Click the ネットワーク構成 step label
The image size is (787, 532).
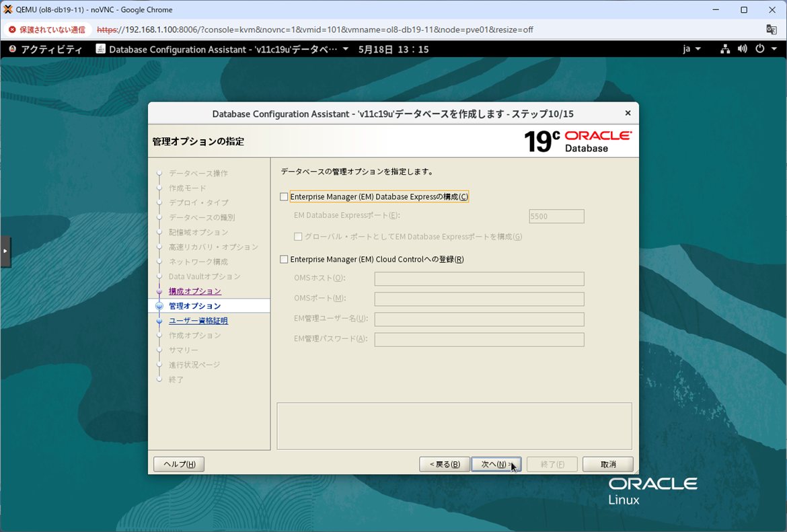[x=198, y=262]
